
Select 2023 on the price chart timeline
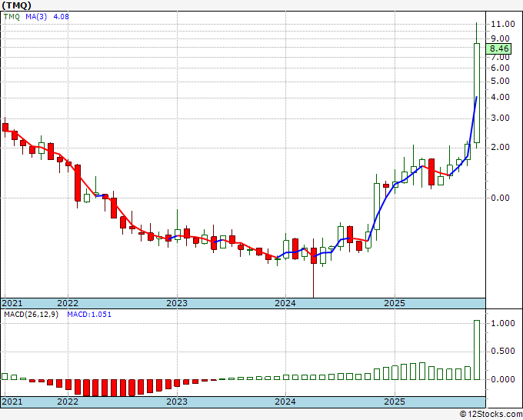[x=177, y=303]
